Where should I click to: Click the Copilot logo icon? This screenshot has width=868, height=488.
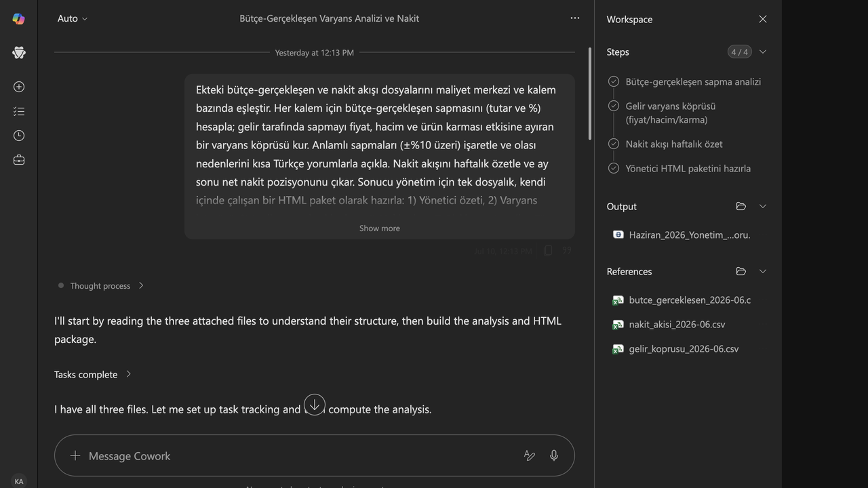(18, 19)
